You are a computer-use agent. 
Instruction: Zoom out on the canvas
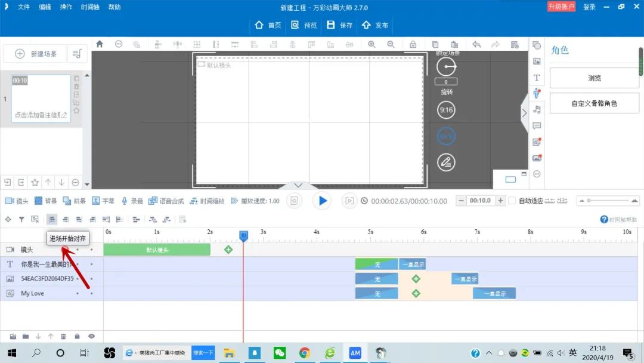[391, 44]
